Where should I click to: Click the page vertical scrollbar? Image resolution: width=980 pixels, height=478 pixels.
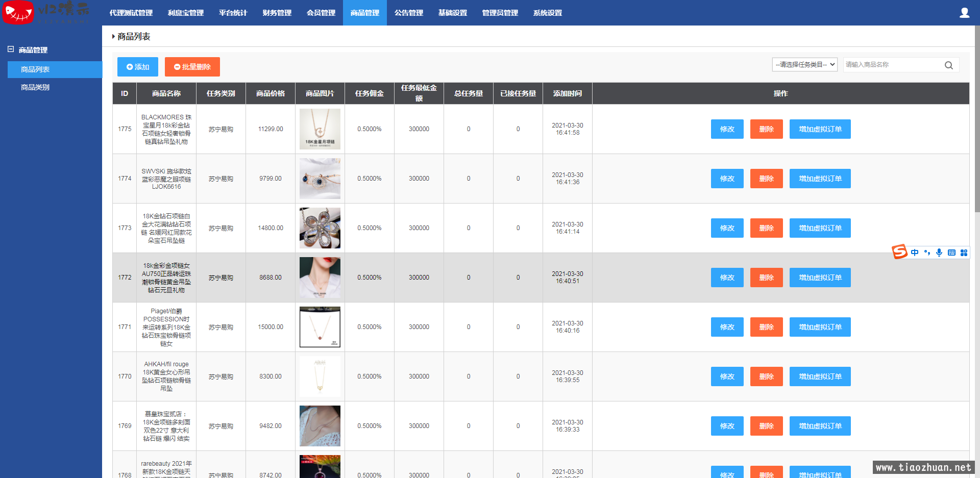(977, 118)
